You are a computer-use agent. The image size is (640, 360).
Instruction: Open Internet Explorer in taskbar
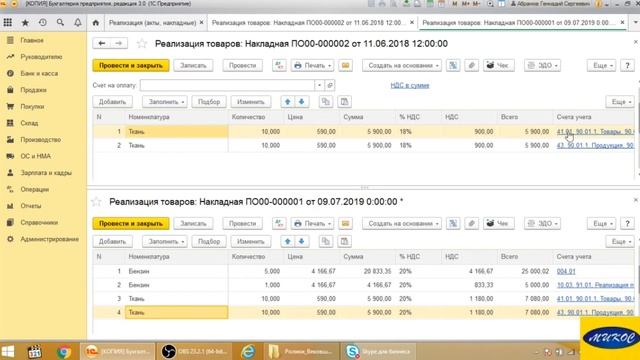248,351
